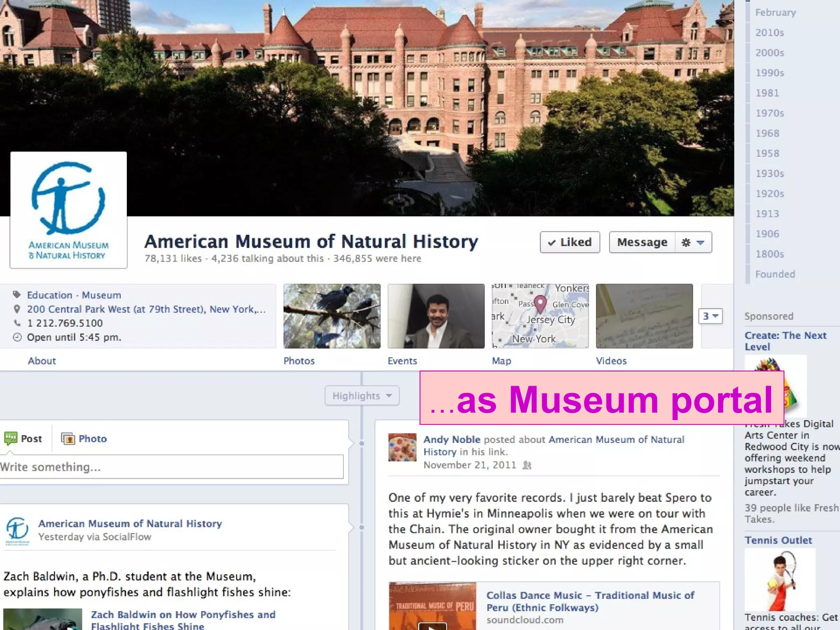Jump to 2000s on the timeline
Screen dimensions: 840x630
click(x=769, y=52)
